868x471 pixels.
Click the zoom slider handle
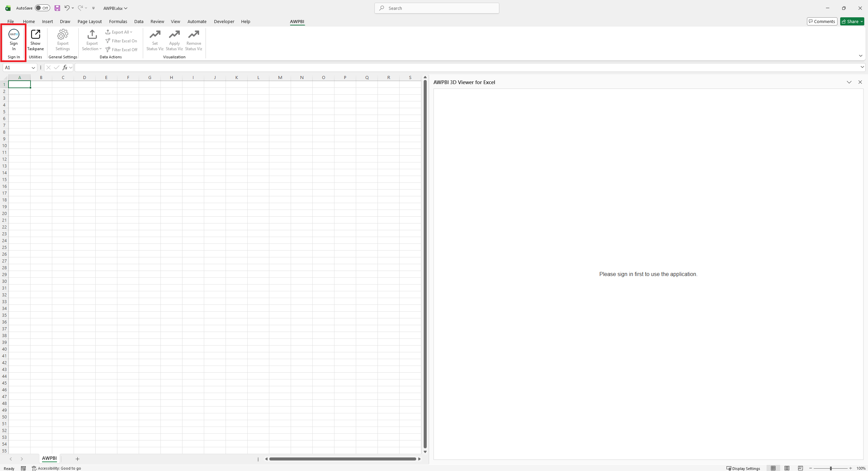pos(831,468)
